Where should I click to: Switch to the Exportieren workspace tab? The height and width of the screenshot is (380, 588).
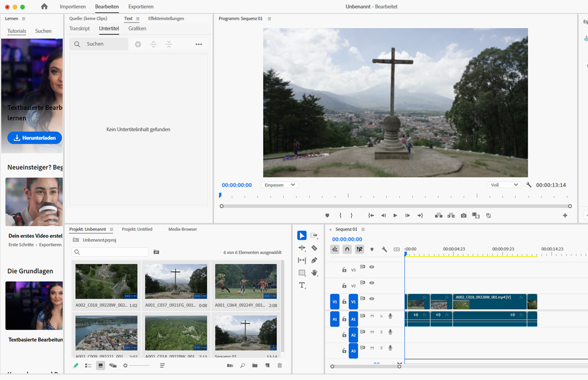pyautogui.click(x=141, y=7)
